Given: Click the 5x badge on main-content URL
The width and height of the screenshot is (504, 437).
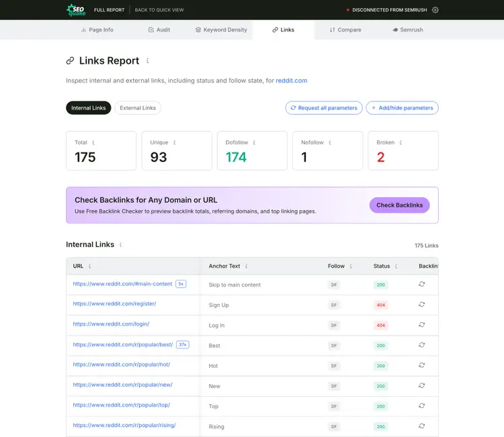Looking at the screenshot, I should (x=181, y=284).
